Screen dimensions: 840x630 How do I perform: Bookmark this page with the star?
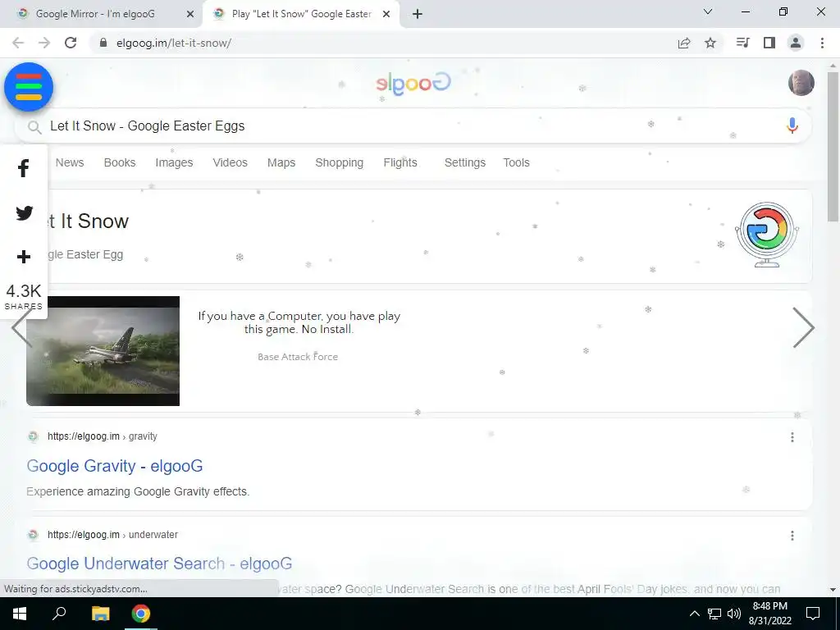(x=710, y=43)
